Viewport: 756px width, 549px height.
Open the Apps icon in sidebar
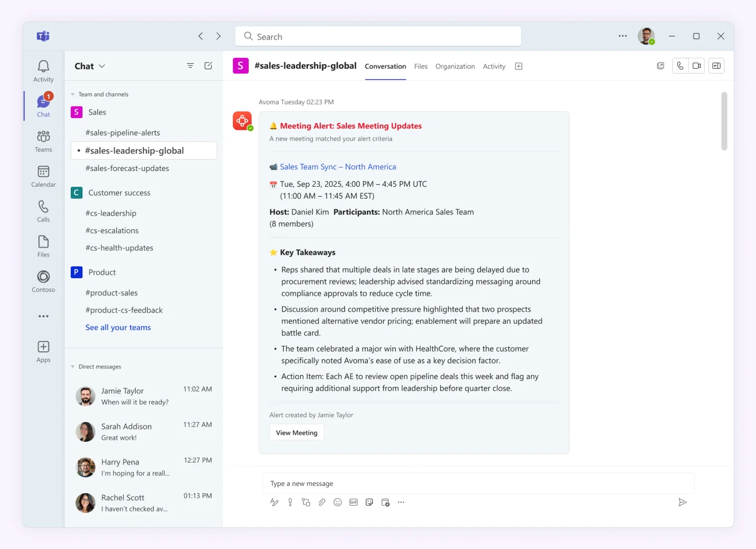(43, 347)
